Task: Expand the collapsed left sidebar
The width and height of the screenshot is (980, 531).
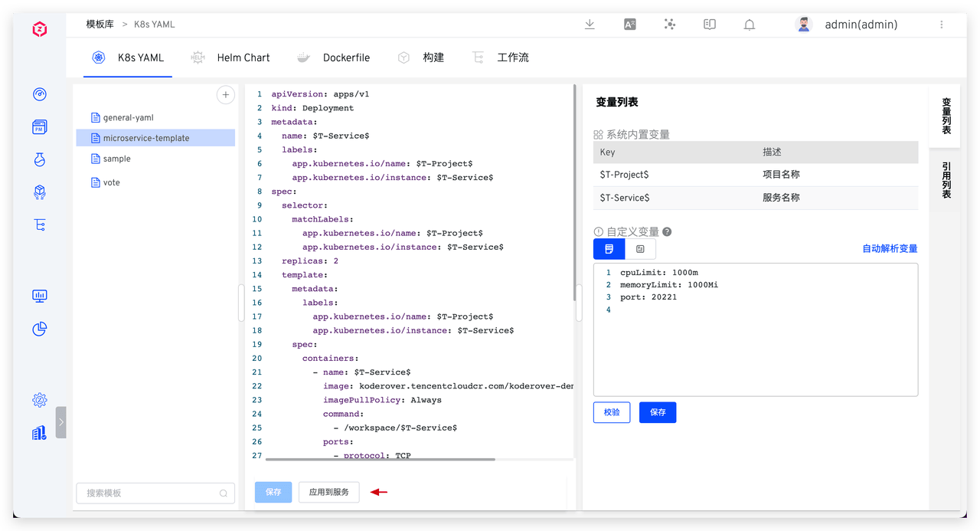Action: pyautogui.click(x=61, y=422)
